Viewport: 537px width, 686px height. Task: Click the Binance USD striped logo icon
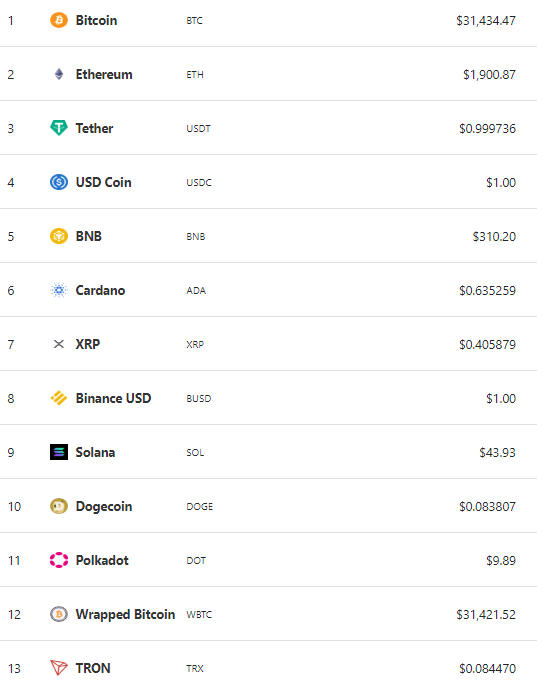[x=59, y=398]
